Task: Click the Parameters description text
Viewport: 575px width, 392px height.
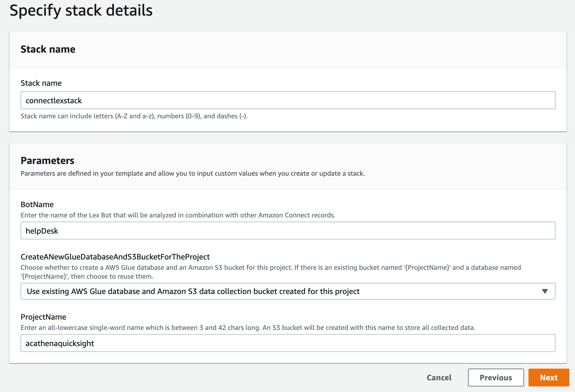Action: coord(193,173)
